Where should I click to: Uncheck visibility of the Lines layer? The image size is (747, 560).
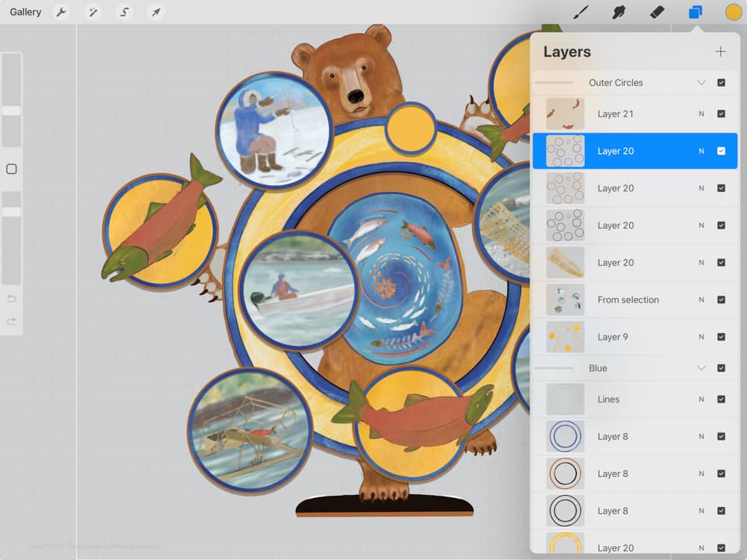pos(721,399)
